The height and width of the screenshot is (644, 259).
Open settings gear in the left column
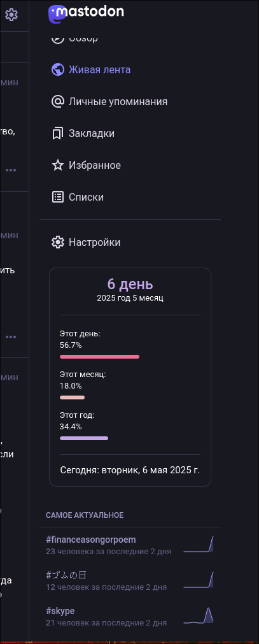point(11,15)
